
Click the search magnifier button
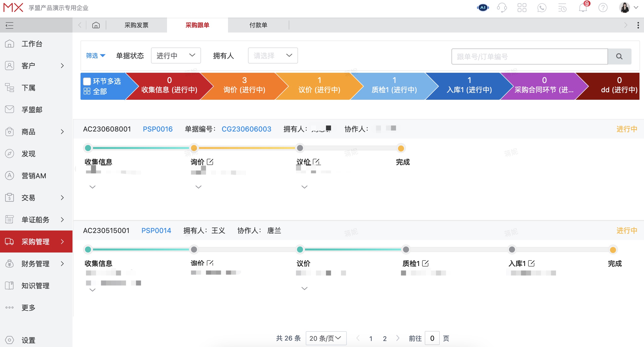click(619, 56)
